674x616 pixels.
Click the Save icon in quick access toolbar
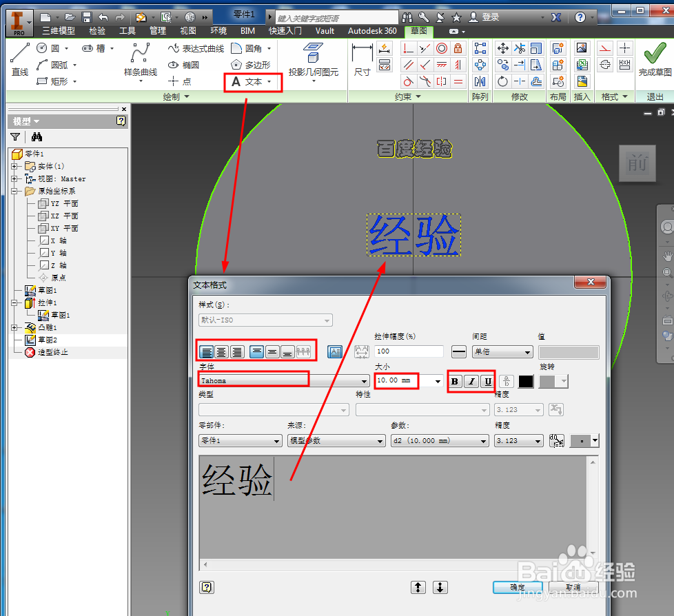pyautogui.click(x=87, y=17)
